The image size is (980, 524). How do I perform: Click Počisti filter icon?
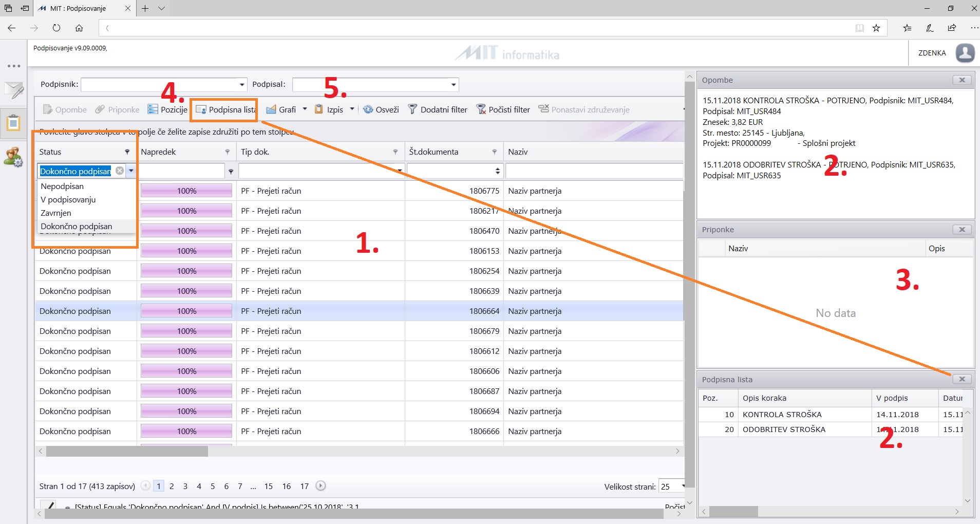(481, 109)
